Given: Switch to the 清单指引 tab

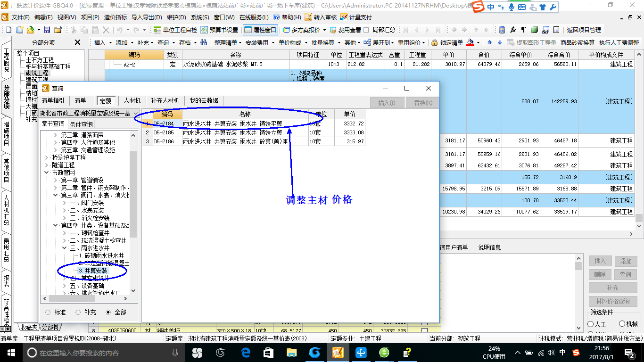Looking at the screenshot, I should (53, 100).
